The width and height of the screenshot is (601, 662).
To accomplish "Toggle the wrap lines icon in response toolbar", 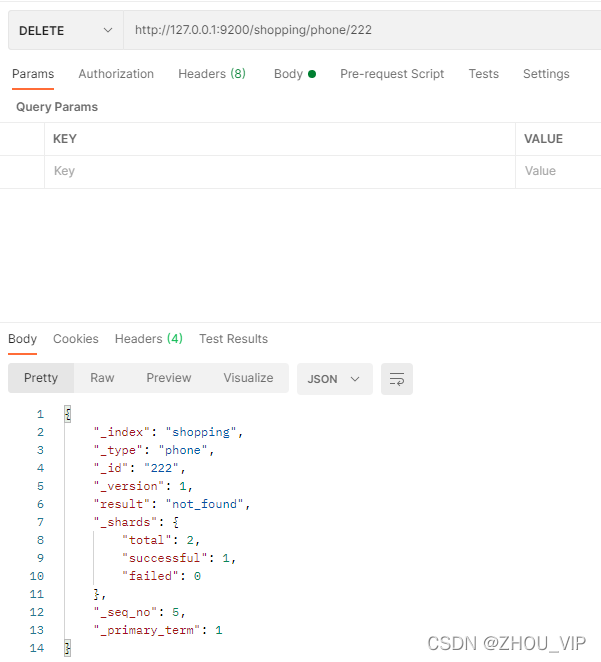I will 396,379.
